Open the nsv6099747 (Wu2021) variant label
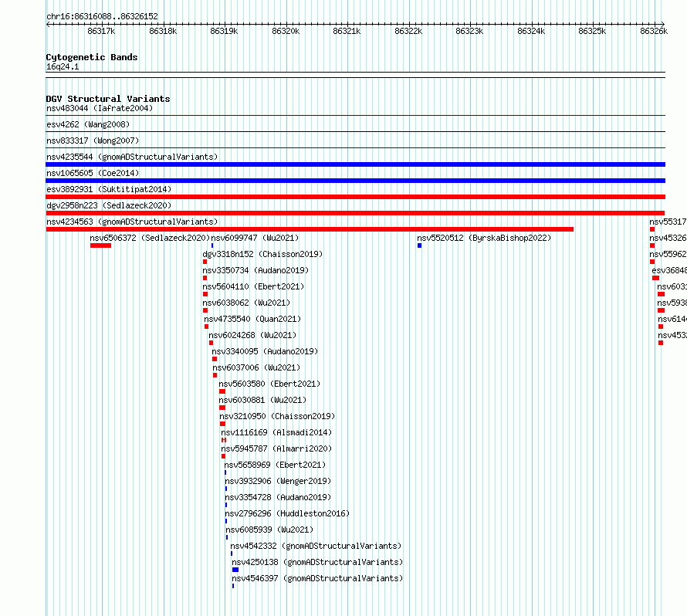 (x=255, y=238)
